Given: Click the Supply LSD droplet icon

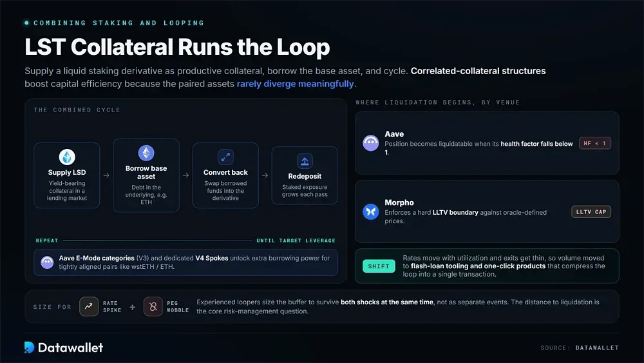Looking at the screenshot, I should point(67,157).
